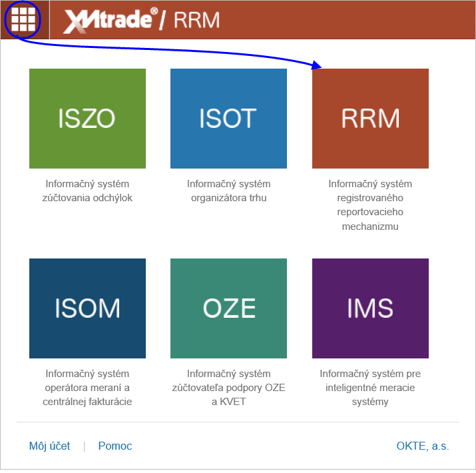Open the red RRM tile
476x473 pixels.
point(370,119)
